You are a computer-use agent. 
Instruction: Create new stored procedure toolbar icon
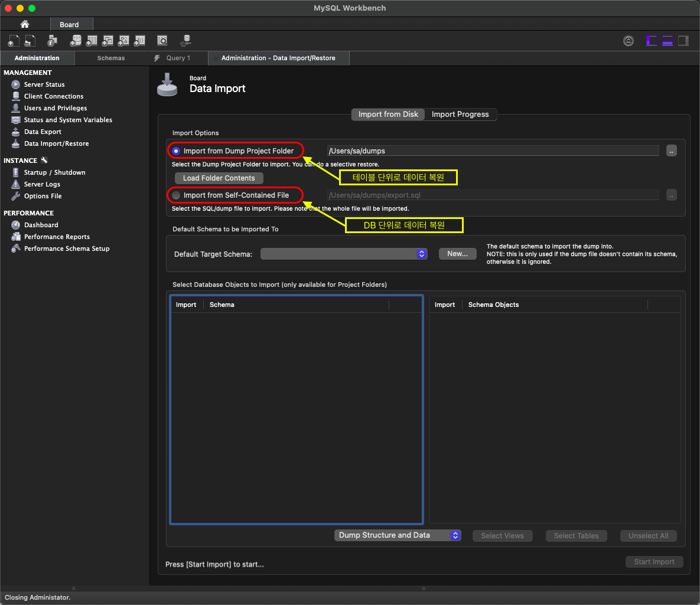pyautogui.click(x=123, y=41)
